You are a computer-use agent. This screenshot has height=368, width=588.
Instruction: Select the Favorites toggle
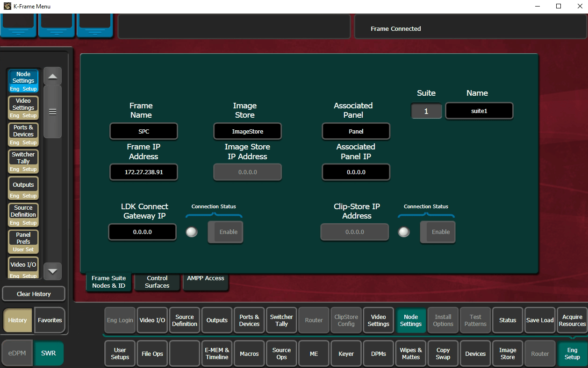50,320
